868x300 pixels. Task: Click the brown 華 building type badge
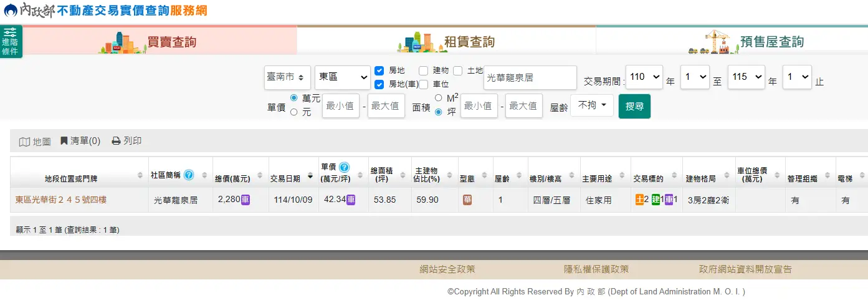(x=467, y=200)
